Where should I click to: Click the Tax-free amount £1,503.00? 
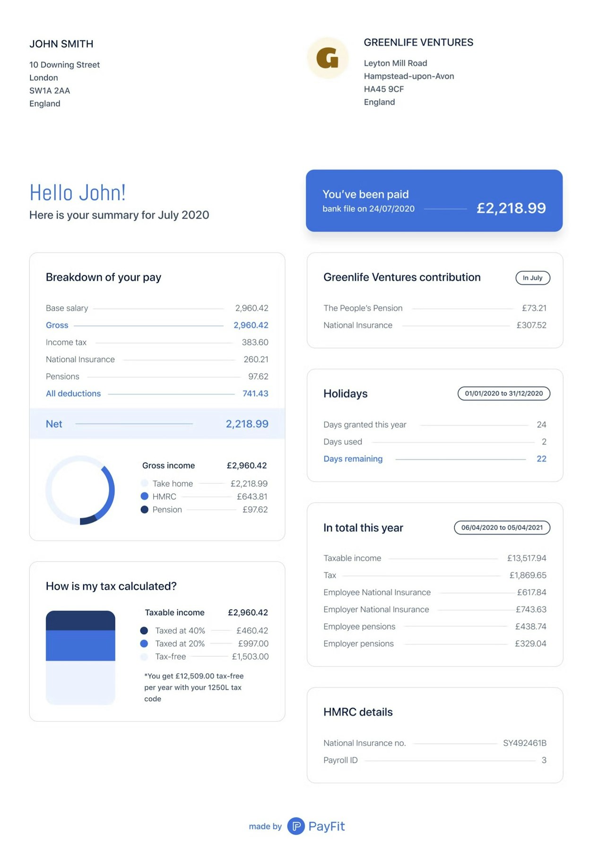(250, 656)
